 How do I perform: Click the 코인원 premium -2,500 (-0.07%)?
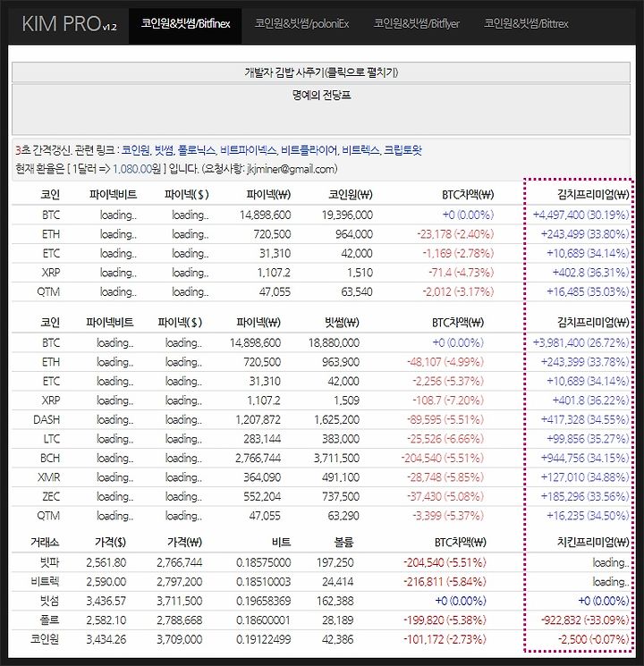(x=593, y=639)
